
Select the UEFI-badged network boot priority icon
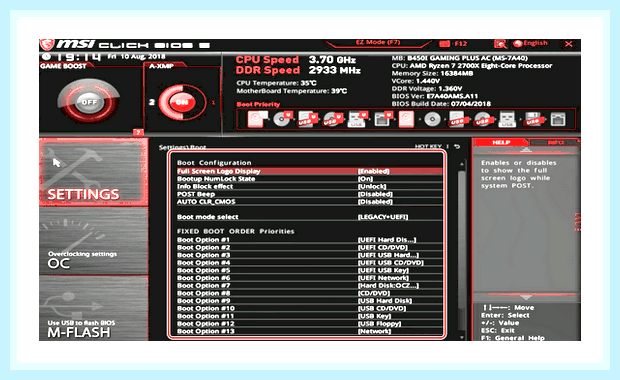coord(384,119)
